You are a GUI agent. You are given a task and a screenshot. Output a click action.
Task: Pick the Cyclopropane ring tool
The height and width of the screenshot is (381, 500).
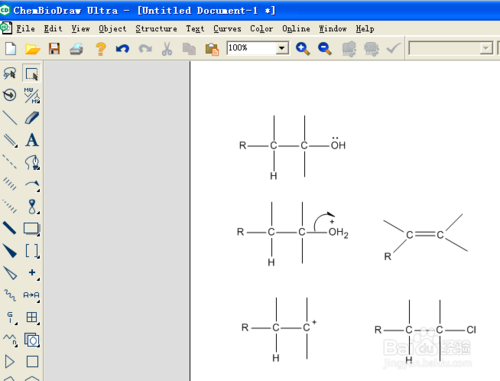(x=10, y=362)
